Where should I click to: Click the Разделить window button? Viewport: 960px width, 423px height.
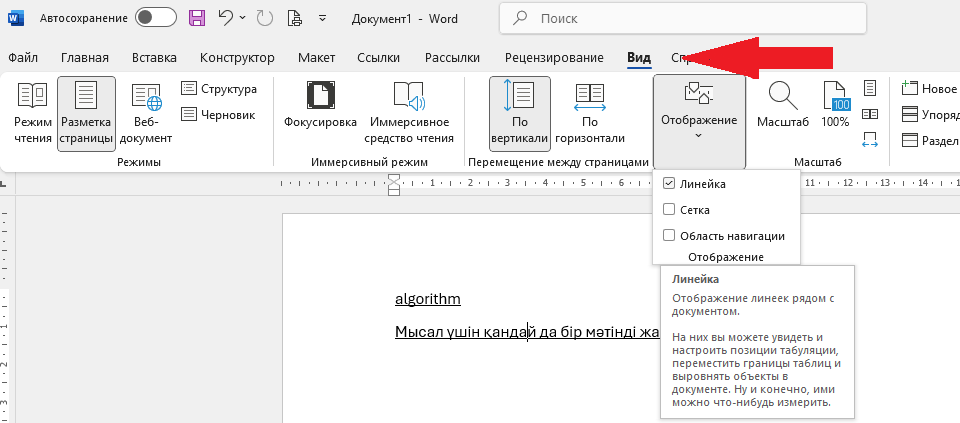tap(929, 141)
